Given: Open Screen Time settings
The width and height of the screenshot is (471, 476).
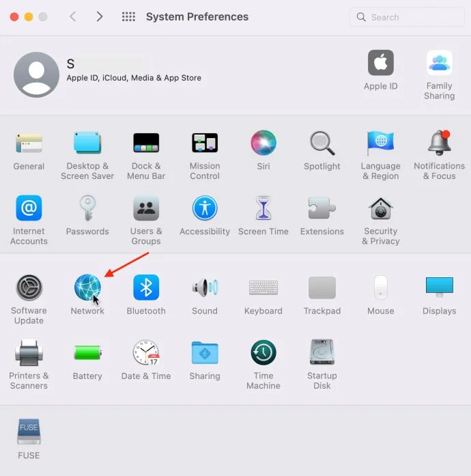Looking at the screenshot, I should pos(263,208).
